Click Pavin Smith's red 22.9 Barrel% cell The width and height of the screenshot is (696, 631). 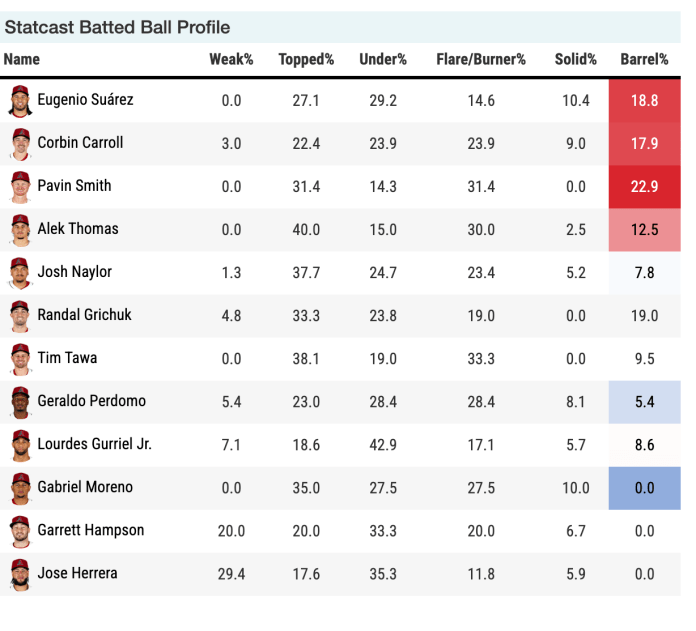[x=645, y=186]
